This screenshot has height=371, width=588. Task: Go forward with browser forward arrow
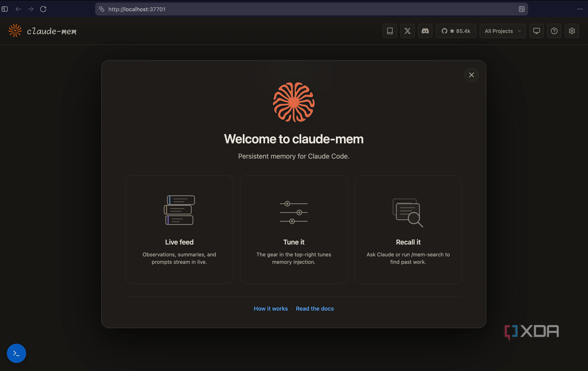pyautogui.click(x=31, y=9)
